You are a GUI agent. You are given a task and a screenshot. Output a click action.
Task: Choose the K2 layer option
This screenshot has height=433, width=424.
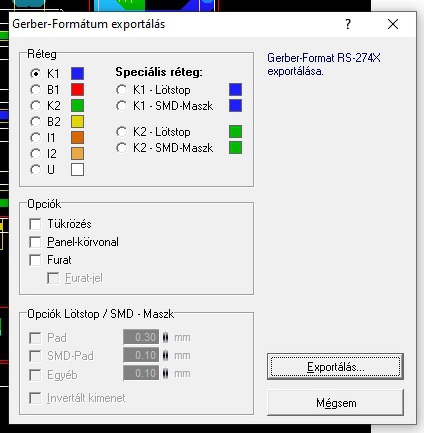[35, 106]
